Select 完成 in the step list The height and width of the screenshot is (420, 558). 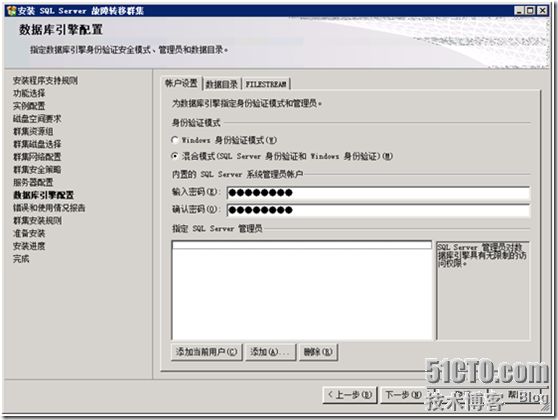click(x=21, y=259)
